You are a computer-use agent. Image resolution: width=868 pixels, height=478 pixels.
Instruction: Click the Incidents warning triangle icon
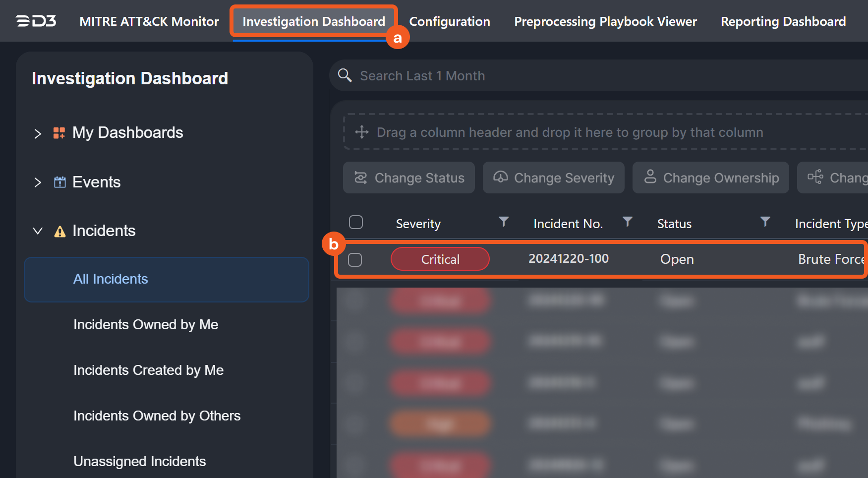[59, 231]
